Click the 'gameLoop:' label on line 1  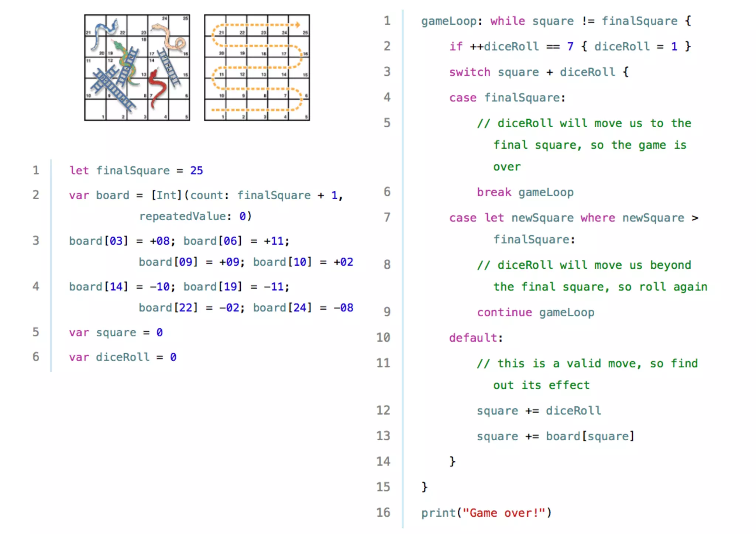pos(451,21)
